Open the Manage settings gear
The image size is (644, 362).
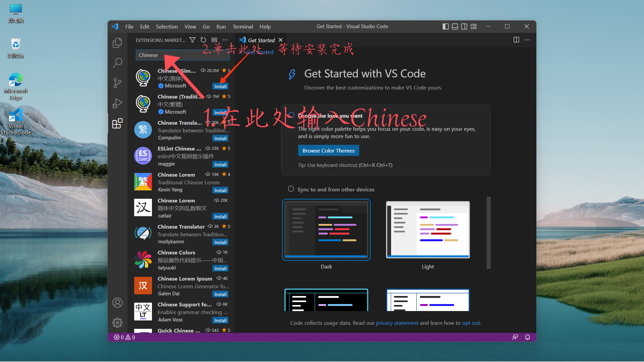[x=117, y=322]
